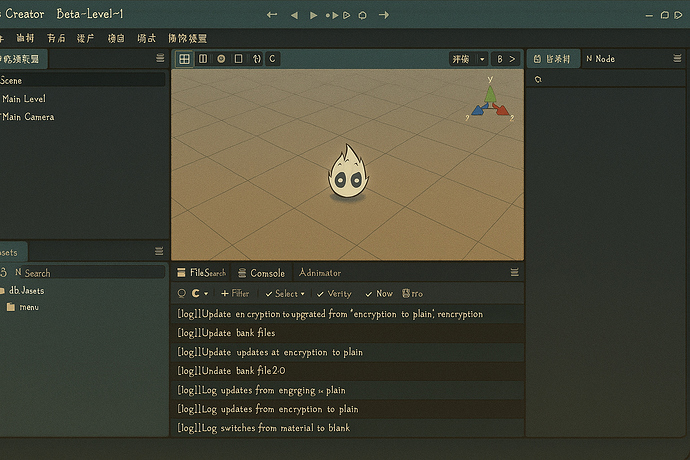Switch to the FileSearch tab
This screenshot has height=460, width=690.
tap(202, 273)
